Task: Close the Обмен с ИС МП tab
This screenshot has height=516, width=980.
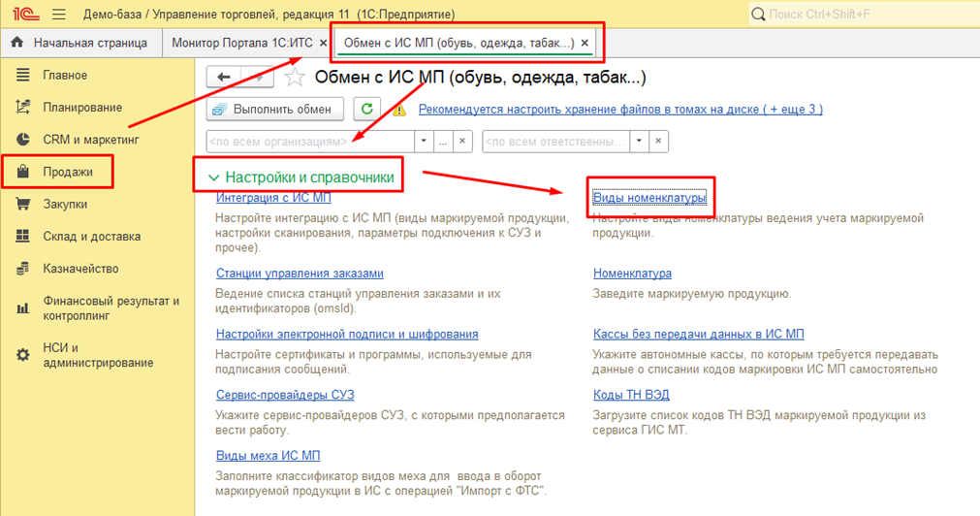Action: click(585, 43)
